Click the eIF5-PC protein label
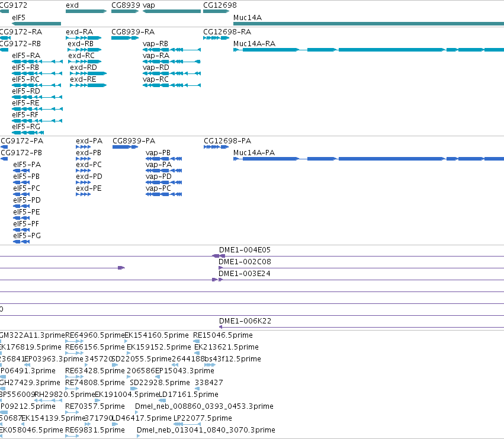 coord(27,188)
